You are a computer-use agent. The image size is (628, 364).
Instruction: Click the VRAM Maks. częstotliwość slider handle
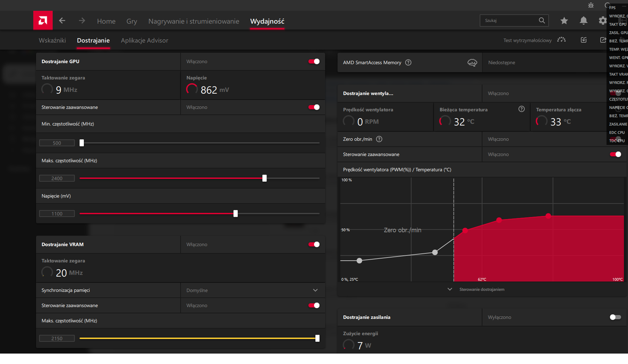[317, 338]
